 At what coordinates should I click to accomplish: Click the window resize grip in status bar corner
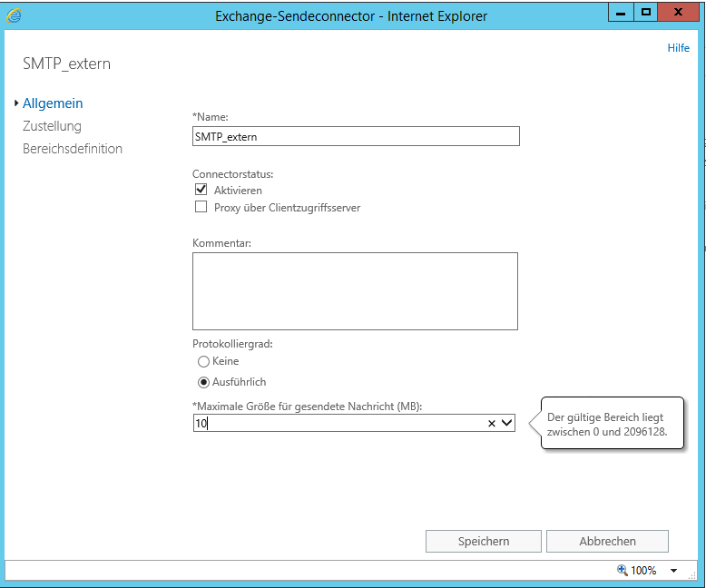click(x=692, y=576)
